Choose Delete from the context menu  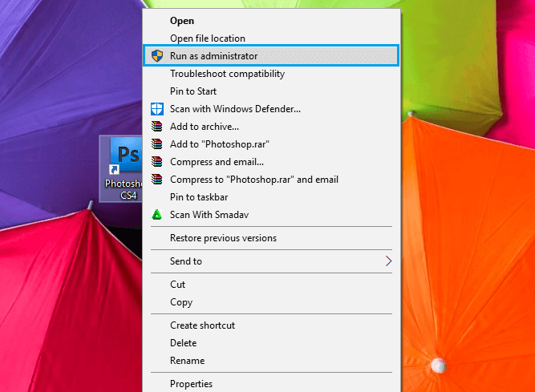271,343
